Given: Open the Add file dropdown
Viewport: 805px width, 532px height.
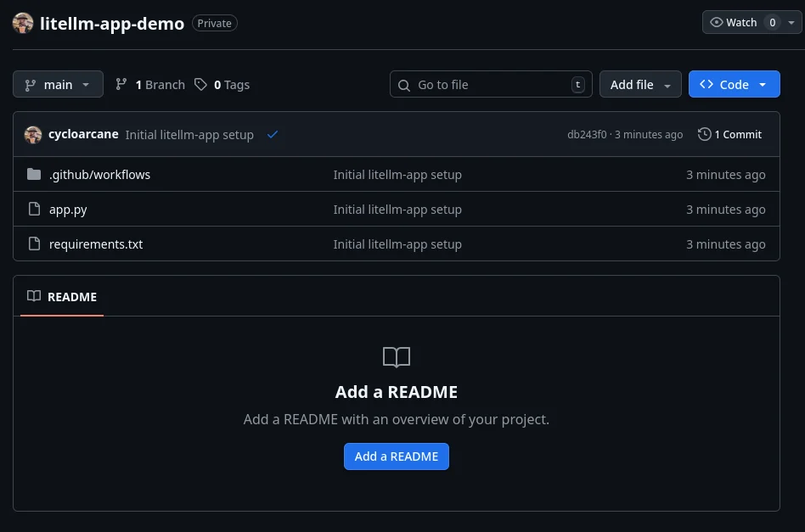Looking at the screenshot, I should (640, 84).
